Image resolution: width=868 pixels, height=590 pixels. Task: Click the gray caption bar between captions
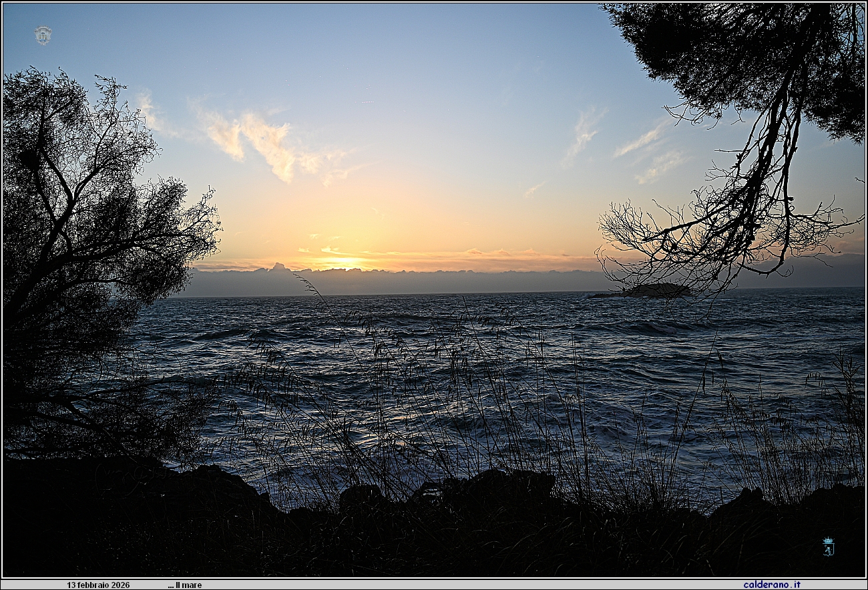coord(467,585)
